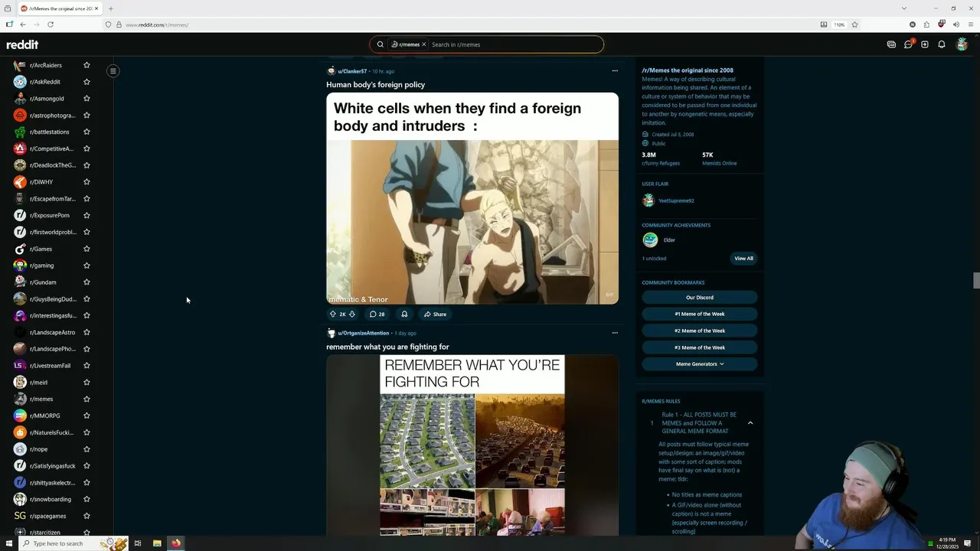Reload the current page

pos(51,24)
